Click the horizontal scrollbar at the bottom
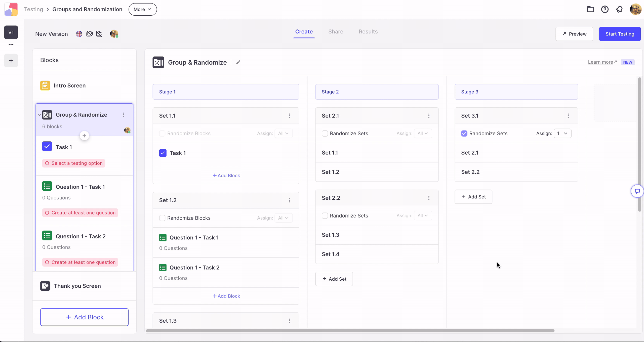Viewport: 644px width, 342px height. (x=350, y=331)
